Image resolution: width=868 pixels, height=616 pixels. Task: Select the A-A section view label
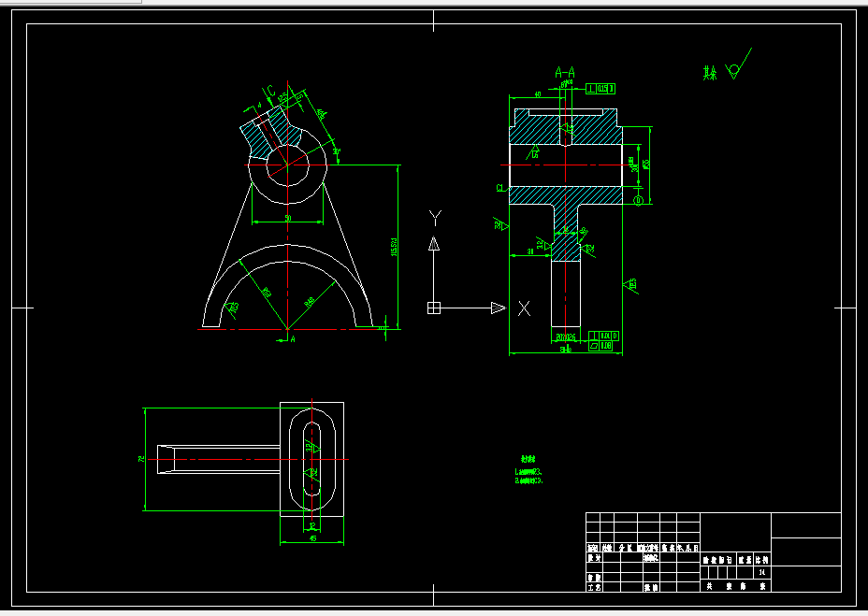pos(565,73)
